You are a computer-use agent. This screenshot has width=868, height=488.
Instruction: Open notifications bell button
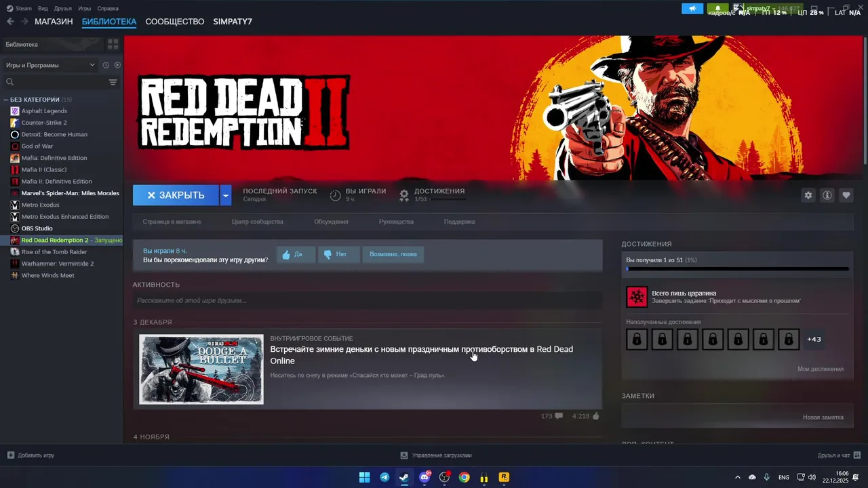(717, 9)
